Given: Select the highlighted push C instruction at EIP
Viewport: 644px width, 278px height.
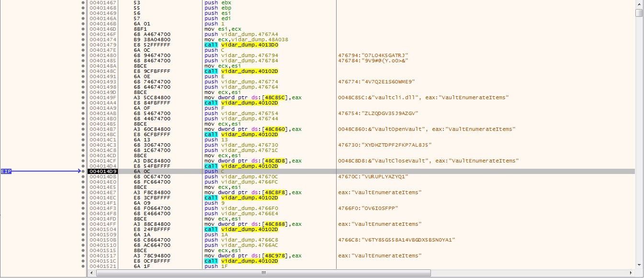Looking at the screenshot, I should point(212,171).
